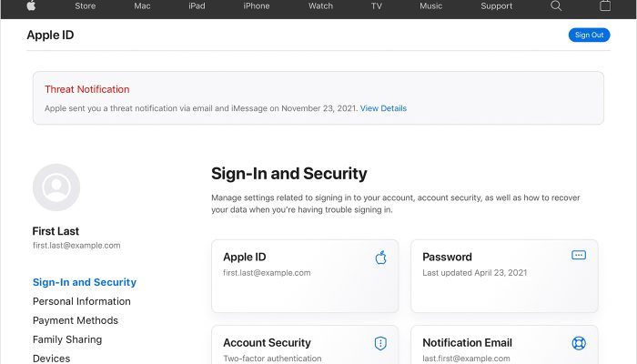Click the Apple logo in navigation bar
Screen dimensions: 637x364
point(31,6)
